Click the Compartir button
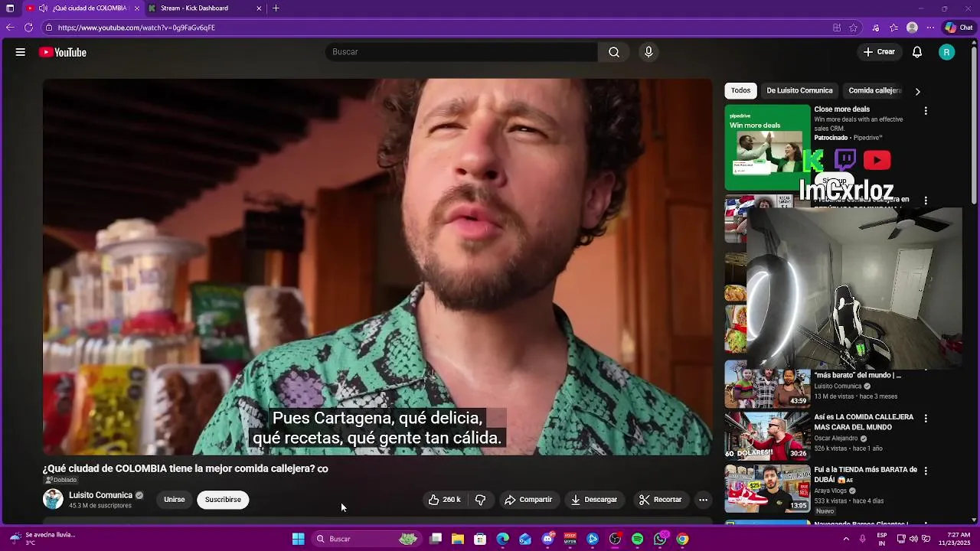Image resolution: width=980 pixels, height=551 pixels. (x=528, y=500)
